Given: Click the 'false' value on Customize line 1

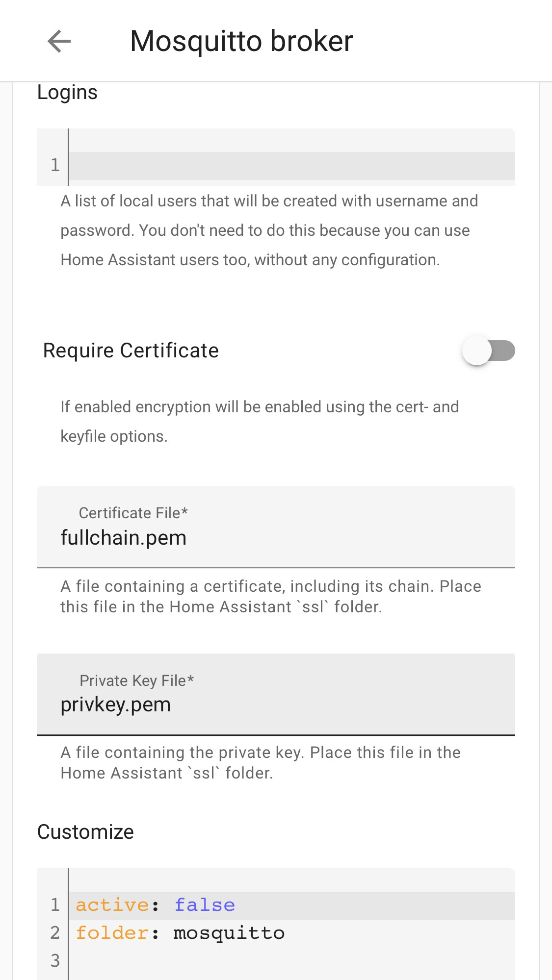Looking at the screenshot, I should pyautogui.click(x=204, y=904).
